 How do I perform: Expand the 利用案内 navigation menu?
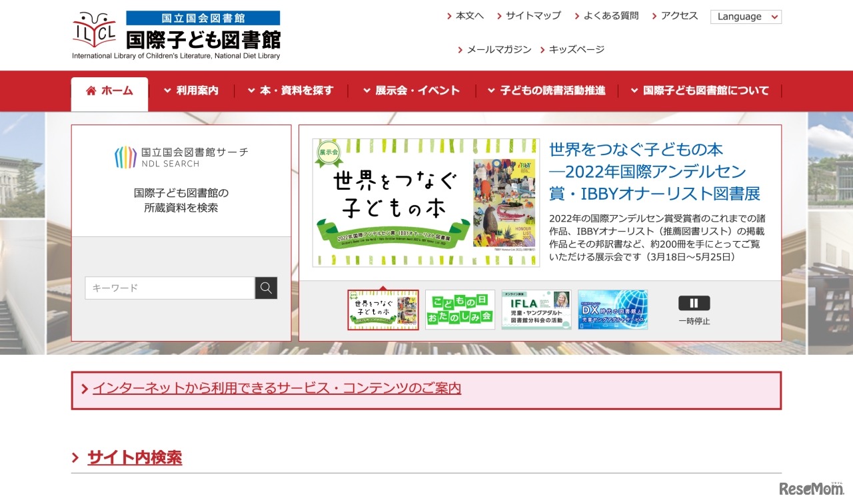pyautogui.click(x=197, y=91)
